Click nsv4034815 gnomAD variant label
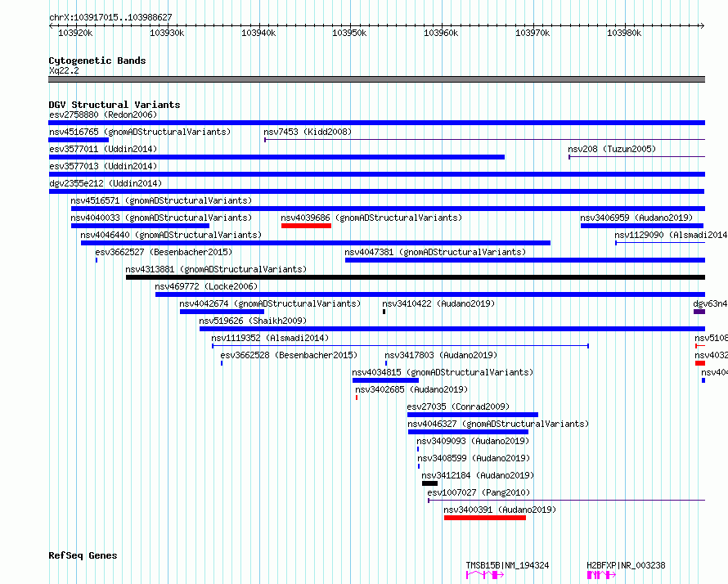Image resolution: width=728 pixels, height=584 pixels. 443,372
